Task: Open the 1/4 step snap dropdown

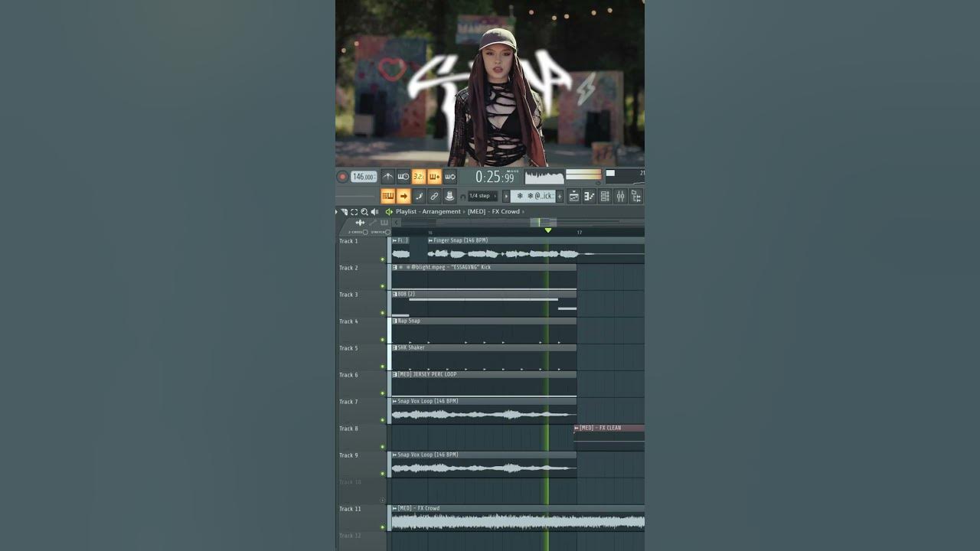Action: (482, 197)
